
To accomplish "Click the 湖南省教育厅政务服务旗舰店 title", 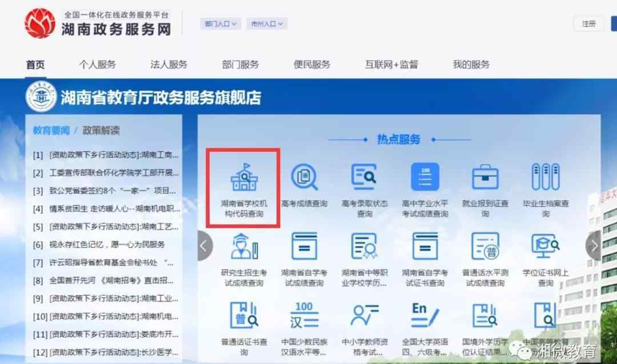I will (161, 98).
